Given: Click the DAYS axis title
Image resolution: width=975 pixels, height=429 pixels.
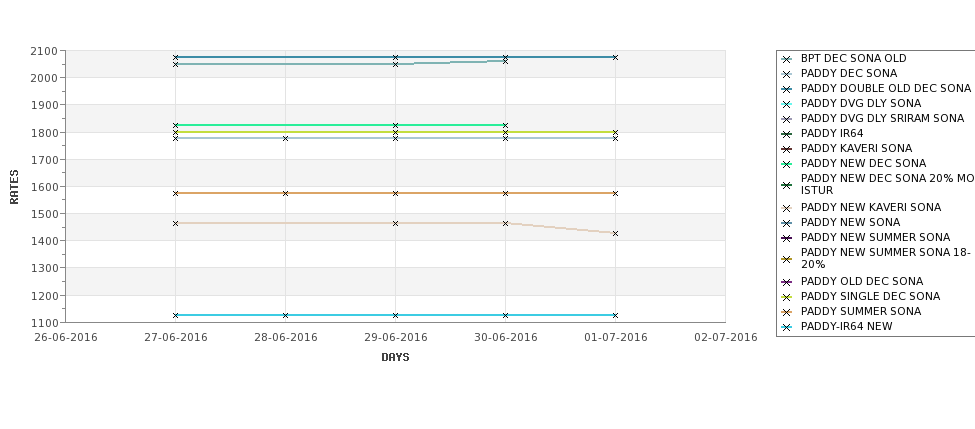Looking at the screenshot, I should [x=395, y=358].
